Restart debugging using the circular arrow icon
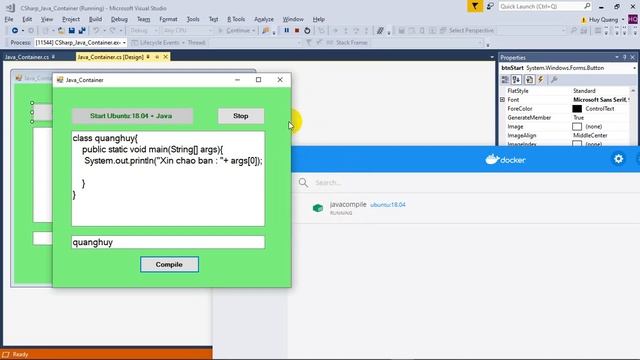The image size is (640, 360). [307, 31]
